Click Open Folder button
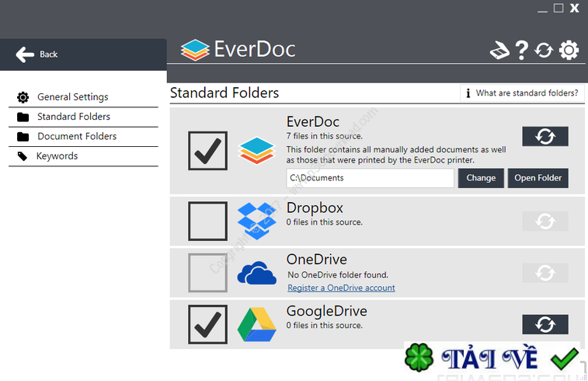Image resolution: width=588 pixels, height=381 pixels. coord(538,178)
